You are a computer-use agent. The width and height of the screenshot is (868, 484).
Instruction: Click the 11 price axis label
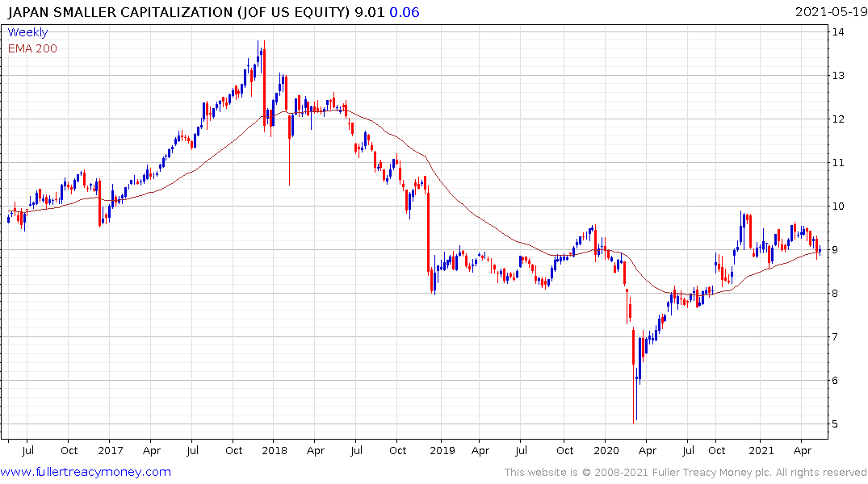(x=838, y=163)
